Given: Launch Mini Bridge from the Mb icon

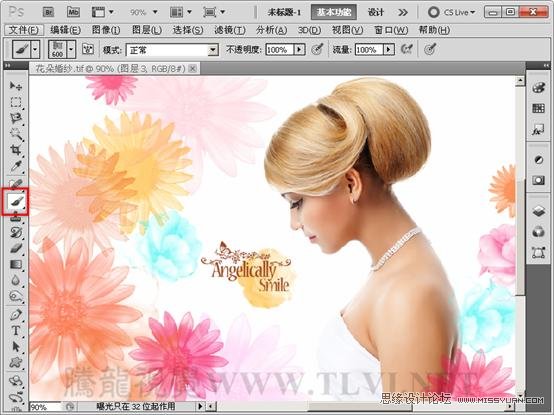Looking at the screenshot, I should click(73, 12).
